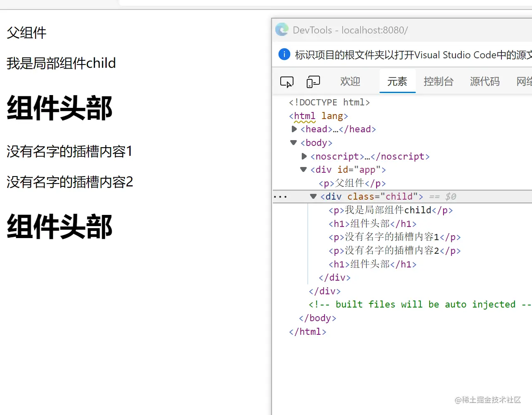Toggle the device emulation toolbar
The width and height of the screenshot is (532, 415).
(313, 82)
